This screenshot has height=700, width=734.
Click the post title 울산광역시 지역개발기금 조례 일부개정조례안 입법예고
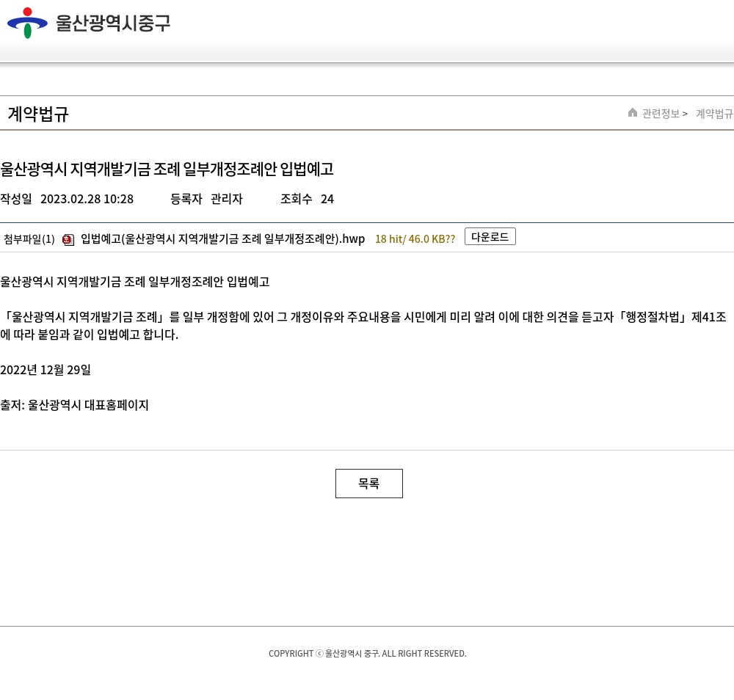tap(167, 169)
